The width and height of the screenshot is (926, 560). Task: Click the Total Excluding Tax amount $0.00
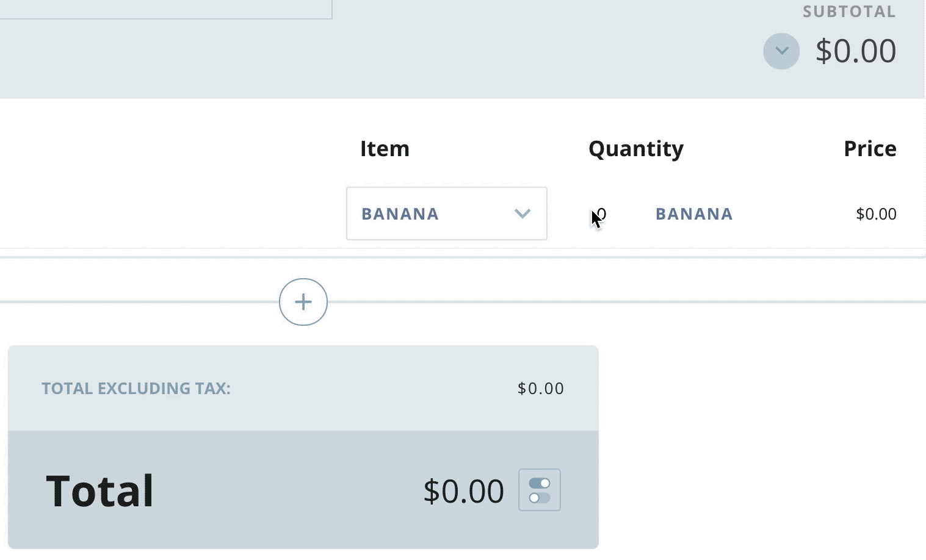pos(541,389)
